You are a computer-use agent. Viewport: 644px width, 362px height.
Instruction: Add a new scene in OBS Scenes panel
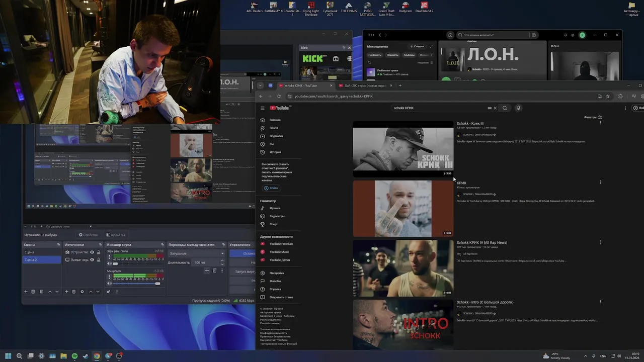point(26,292)
